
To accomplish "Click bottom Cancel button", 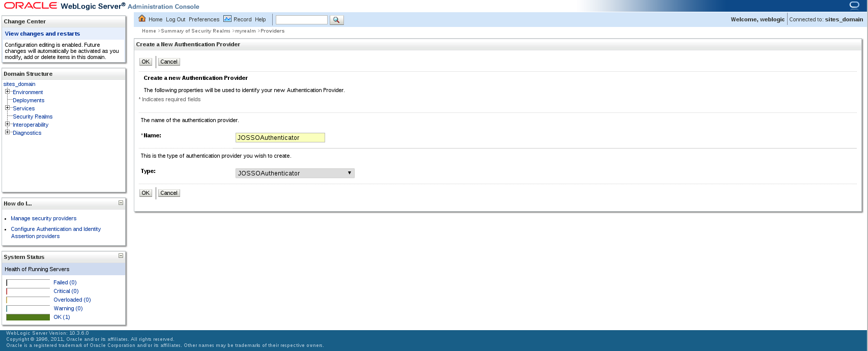I will click(169, 193).
